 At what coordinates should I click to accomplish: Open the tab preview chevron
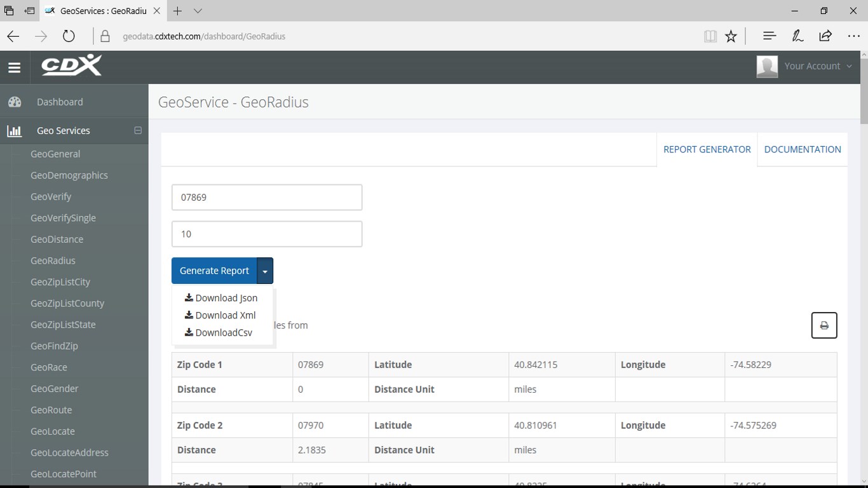coord(198,11)
